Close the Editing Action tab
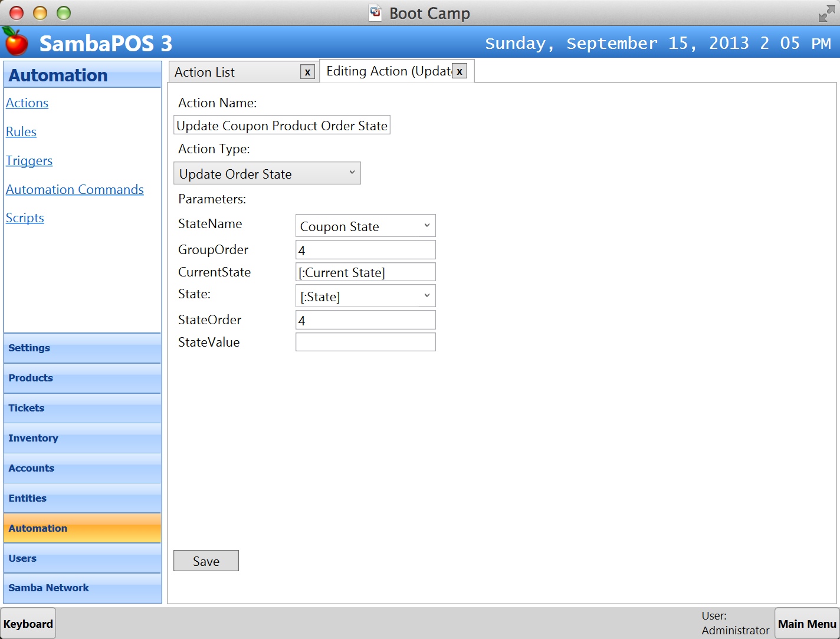The width and height of the screenshot is (840, 639). (460, 71)
